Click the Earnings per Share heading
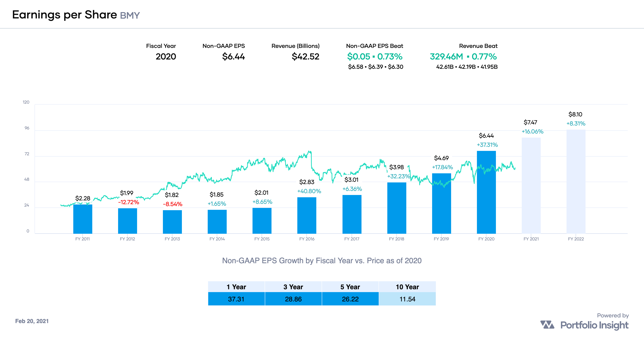Screen dimensions: 644x355 65,15
